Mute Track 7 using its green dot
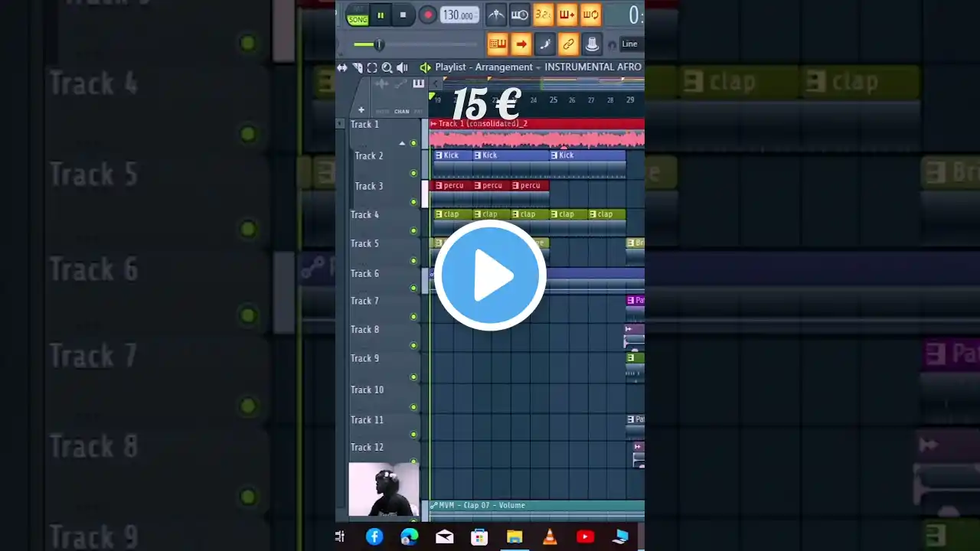 (413, 316)
